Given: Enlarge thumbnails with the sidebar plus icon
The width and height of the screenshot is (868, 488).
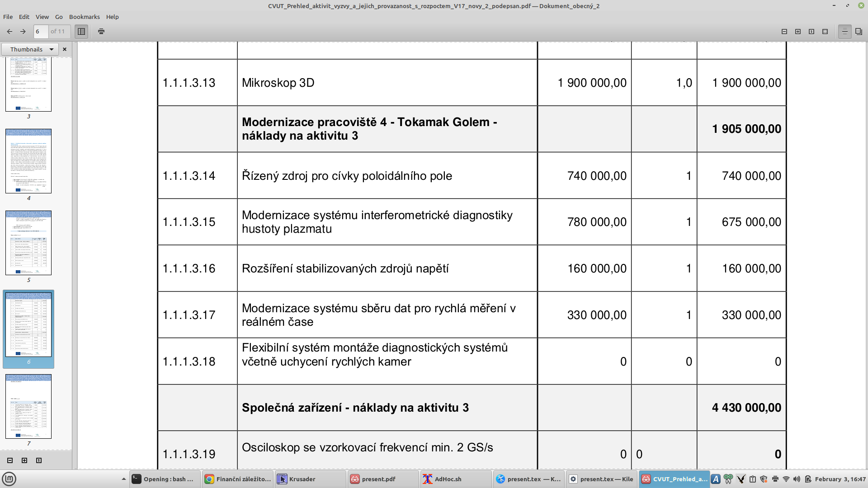Looking at the screenshot, I should click(x=24, y=460).
